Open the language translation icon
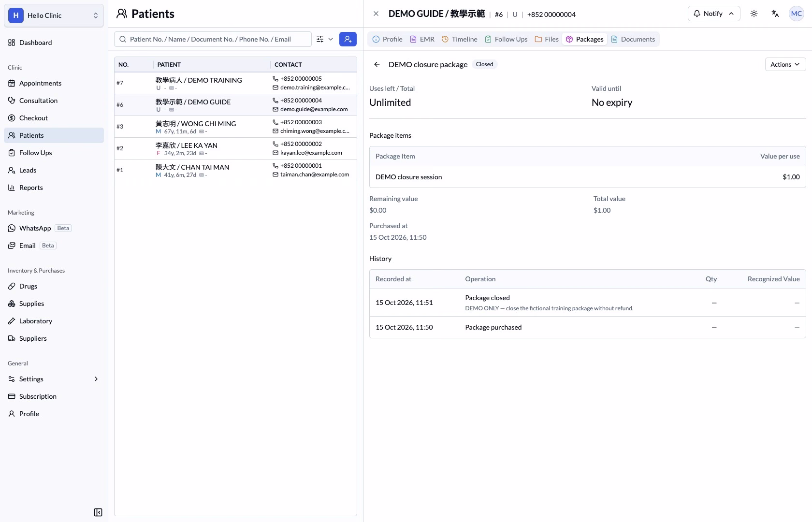This screenshot has width=812, height=522. 775,14
